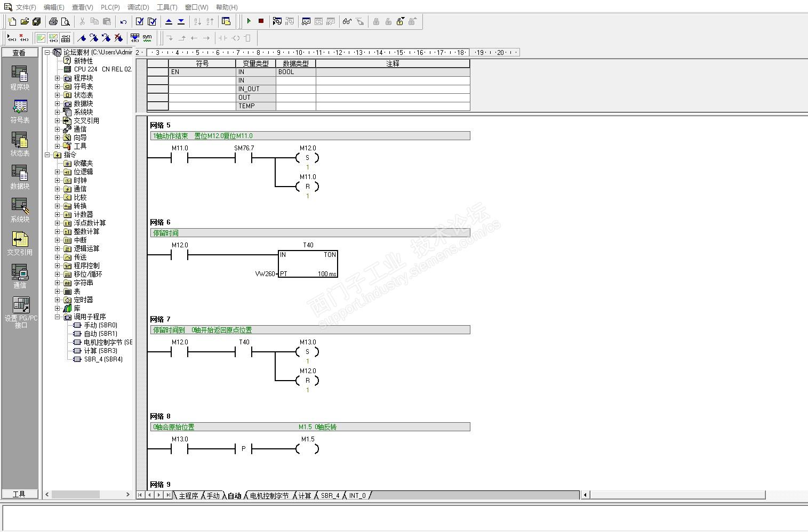Image resolution: width=808 pixels, height=532 pixels.
Task: Switch to the 主程序 tab
Action: pos(188,496)
